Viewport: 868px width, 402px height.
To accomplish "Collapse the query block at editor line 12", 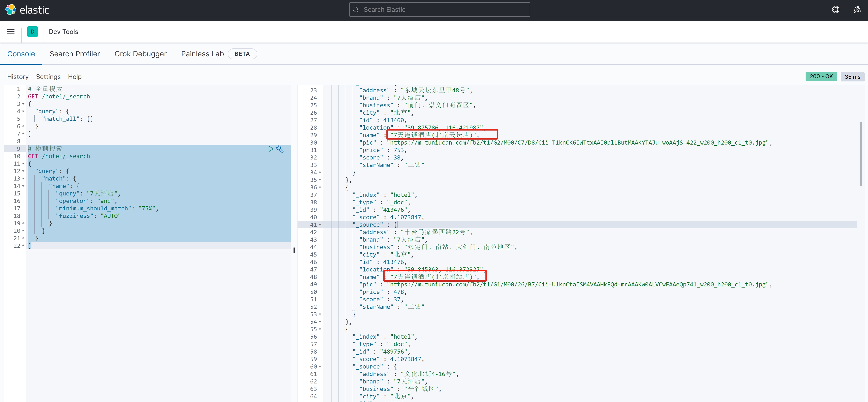I will [x=23, y=171].
